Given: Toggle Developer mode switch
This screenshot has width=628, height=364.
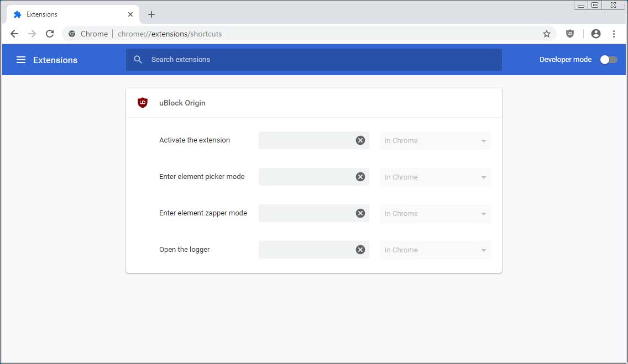Looking at the screenshot, I should (609, 60).
